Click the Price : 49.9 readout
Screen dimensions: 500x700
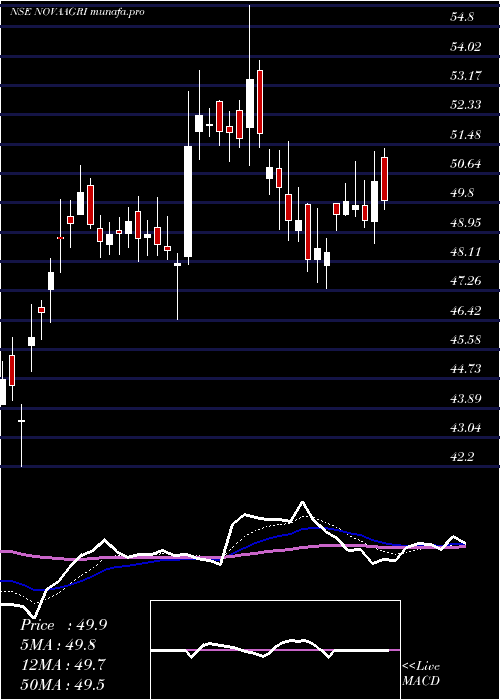pyautogui.click(x=63, y=625)
